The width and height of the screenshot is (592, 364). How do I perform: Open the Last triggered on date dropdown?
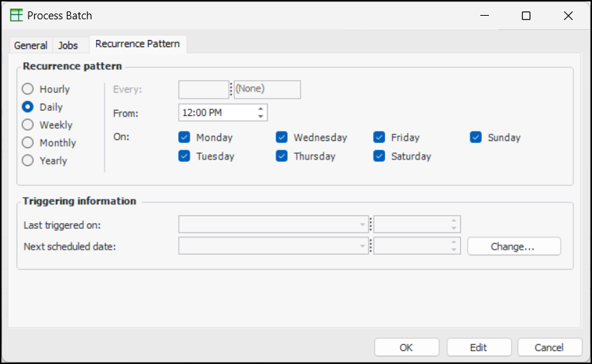pos(363,225)
